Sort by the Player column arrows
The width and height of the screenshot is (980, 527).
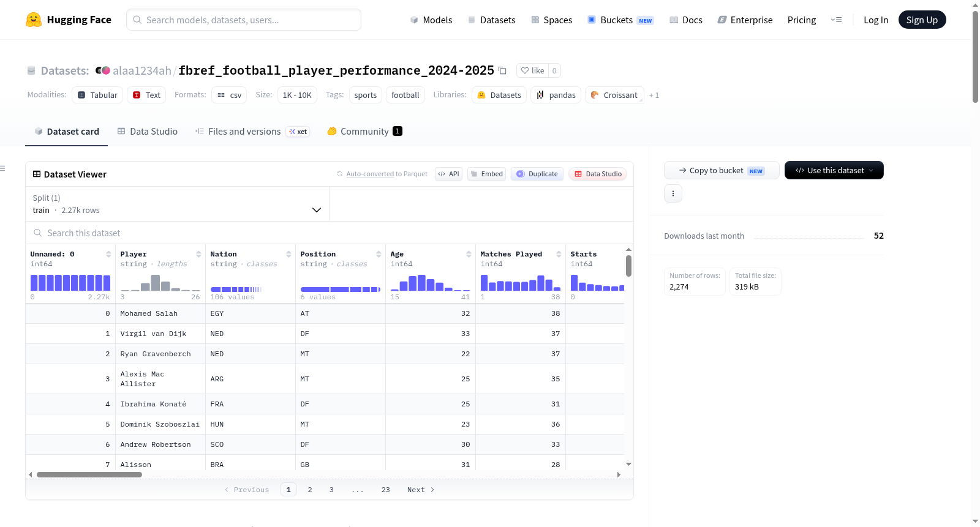[x=198, y=254]
